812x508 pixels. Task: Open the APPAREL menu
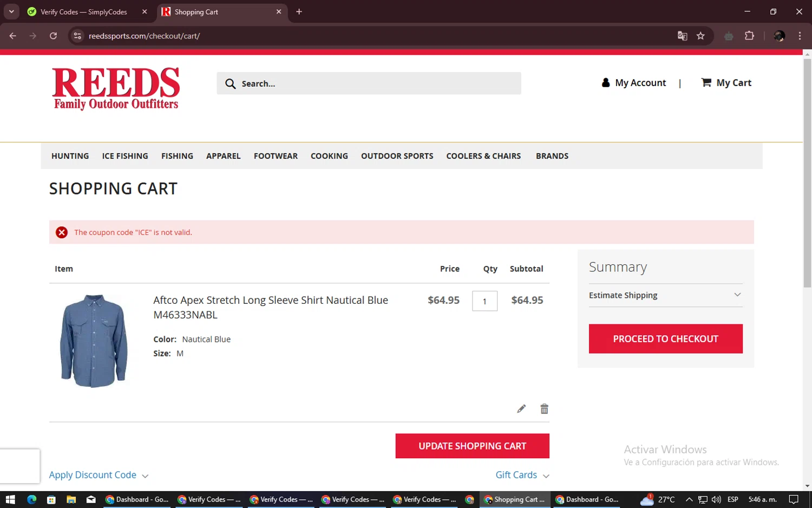pyautogui.click(x=224, y=156)
